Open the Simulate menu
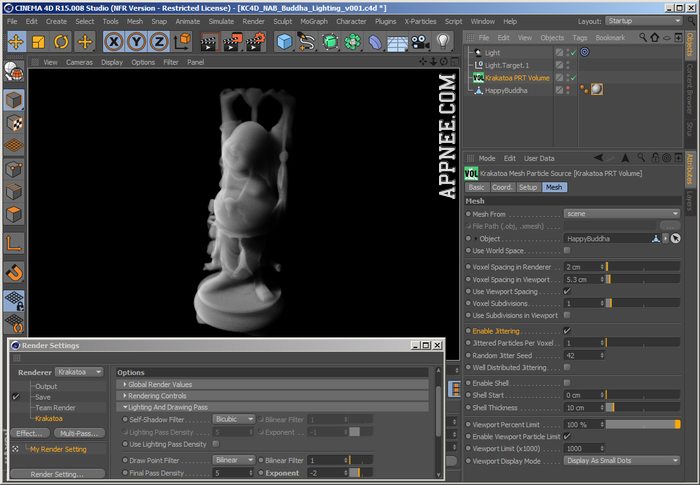The height and width of the screenshot is (485, 700). (221, 21)
